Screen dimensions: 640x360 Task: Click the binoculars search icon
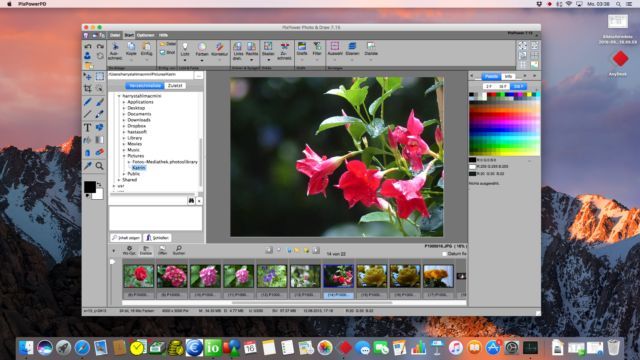tap(191, 201)
